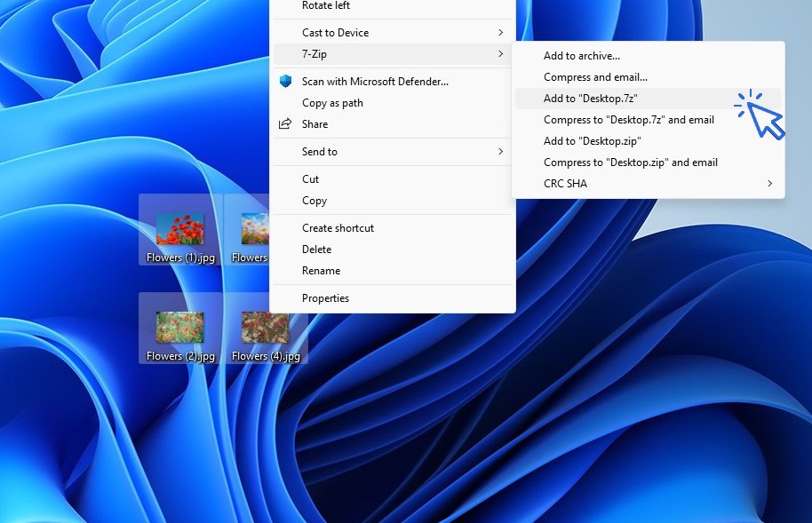
Task: Select the Flowers (1).jpg desktop thumbnail
Action: pyautogui.click(x=180, y=229)
